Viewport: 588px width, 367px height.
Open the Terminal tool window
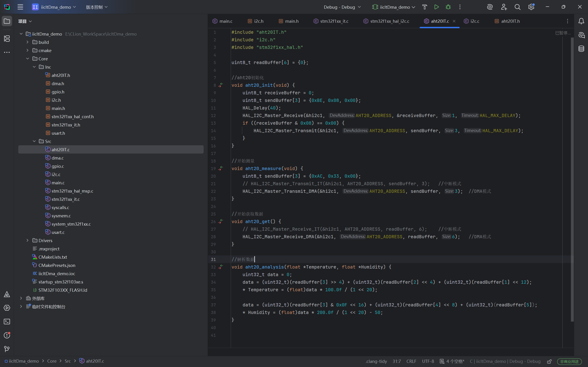click(7, 322)
